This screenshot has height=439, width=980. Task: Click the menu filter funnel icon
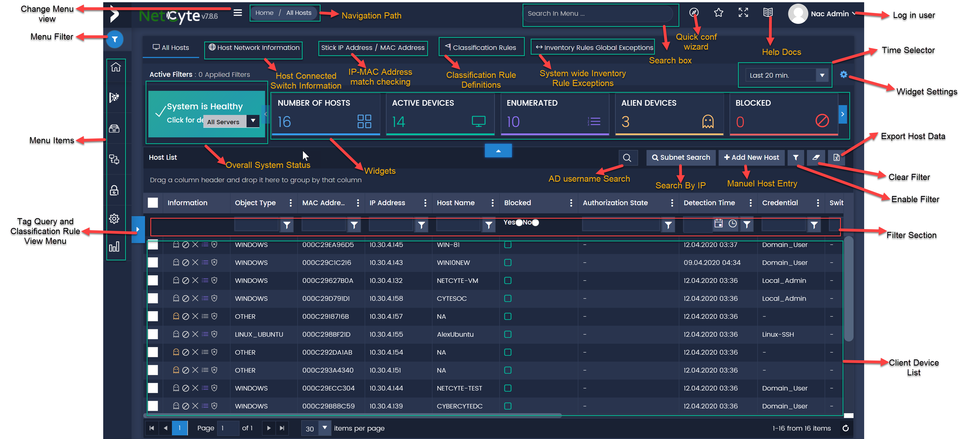tap(114, 39)
